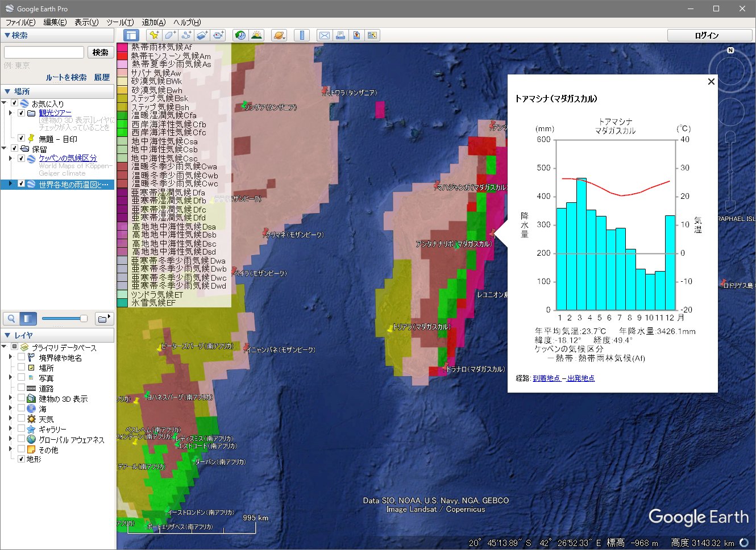Click the yellow pushpin at Toliara, Madagascar
The height and width of the screenshot is (550, 756).
pos(390,328)
